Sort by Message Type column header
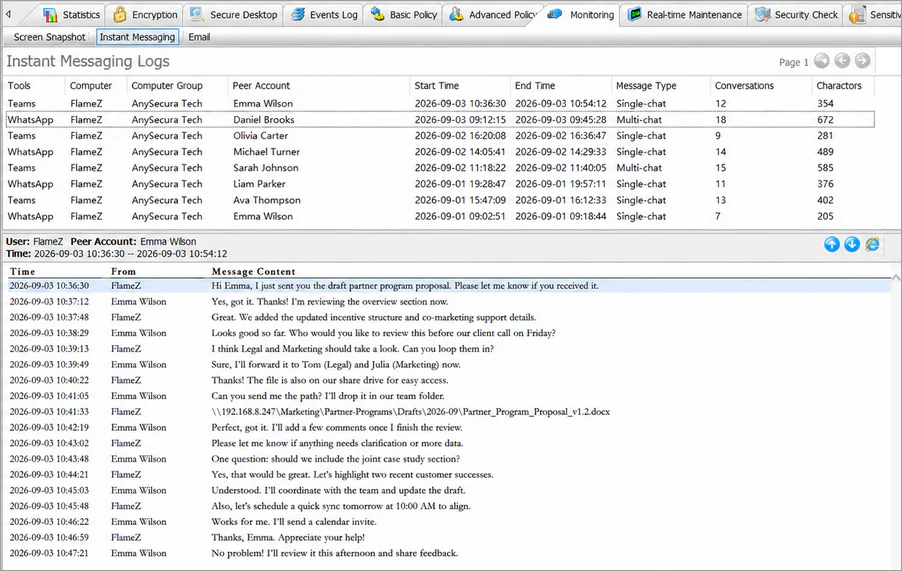 click(646, 86)
